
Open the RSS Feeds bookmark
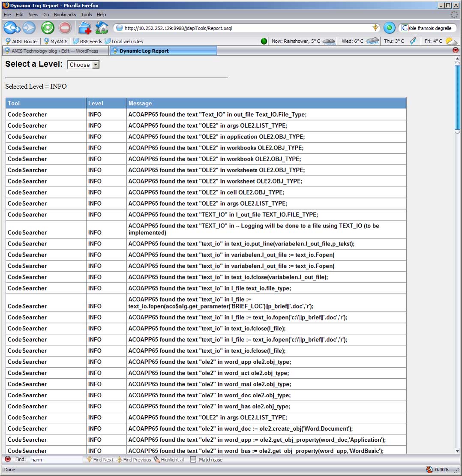87,41
